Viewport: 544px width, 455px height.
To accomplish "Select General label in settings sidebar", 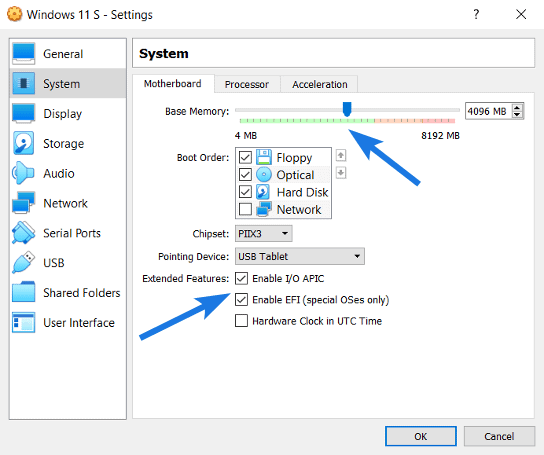I will coord(63,54).
